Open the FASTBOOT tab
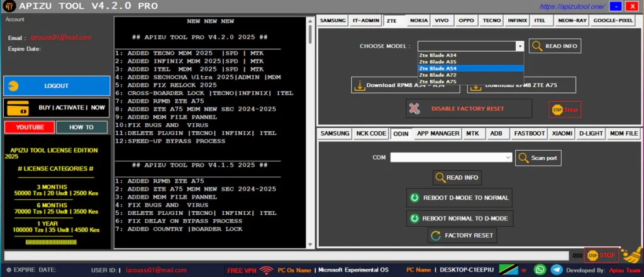This screenshot has height=277, width=644. pyautogui.click(x=530, y=133)
